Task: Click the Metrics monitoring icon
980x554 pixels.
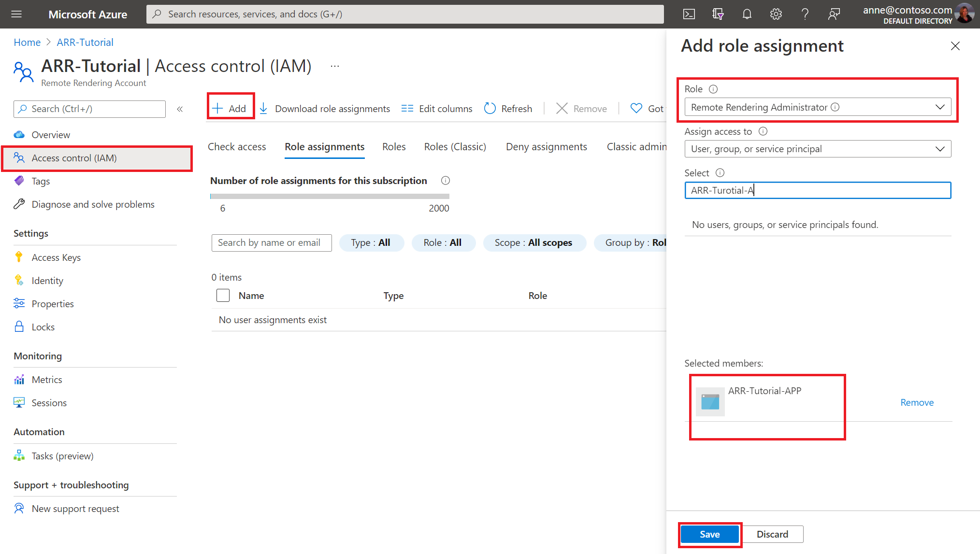Action: tap(19, 378)
